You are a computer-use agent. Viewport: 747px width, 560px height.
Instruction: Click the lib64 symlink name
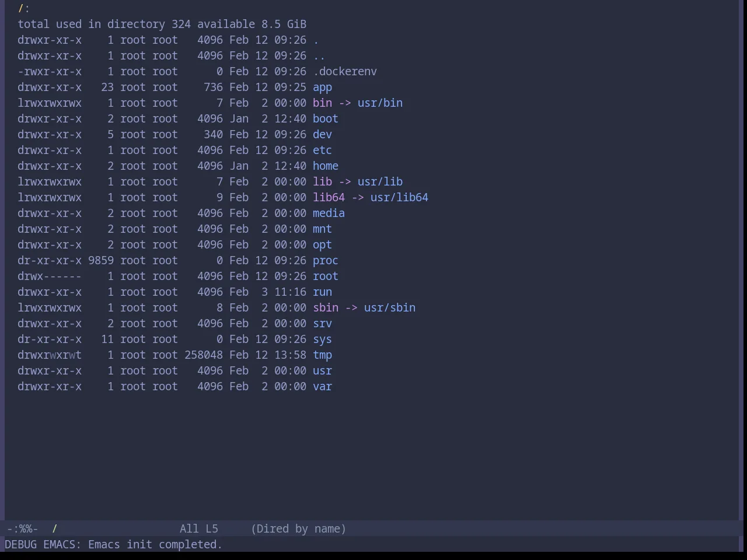pyautogui.click(x=329, y=198)
